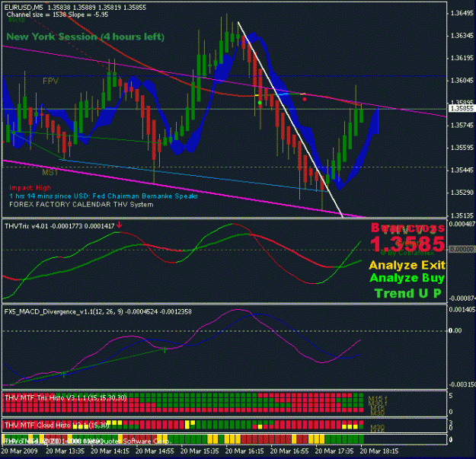The width and height of the screenshot is (476, 459).
Task: Click the 1.36045 price axis label
Action: pyautogui.click(x=462, y=81)
